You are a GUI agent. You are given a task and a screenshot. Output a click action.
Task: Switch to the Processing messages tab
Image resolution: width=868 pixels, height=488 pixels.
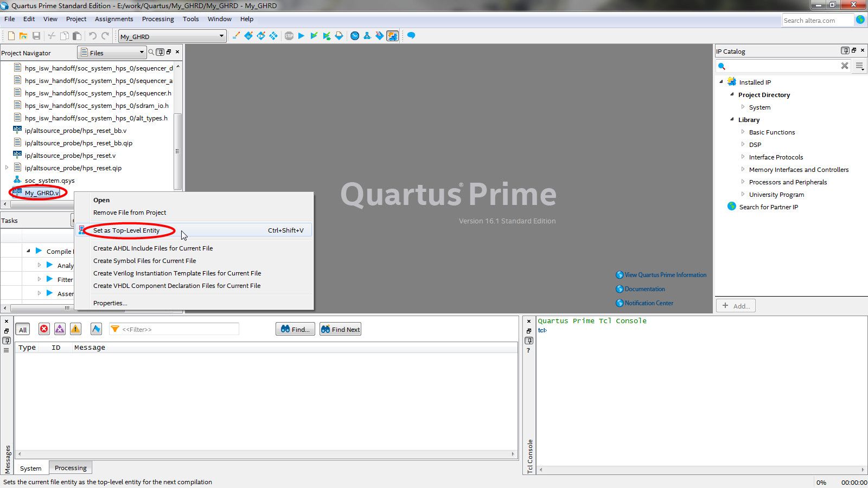pos(71,467)
